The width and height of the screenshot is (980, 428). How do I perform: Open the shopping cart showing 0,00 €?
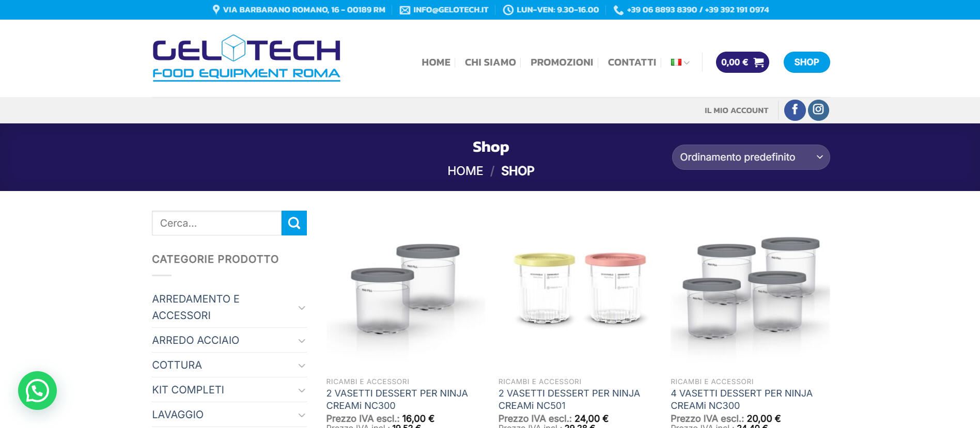click(x=742, y=62)
